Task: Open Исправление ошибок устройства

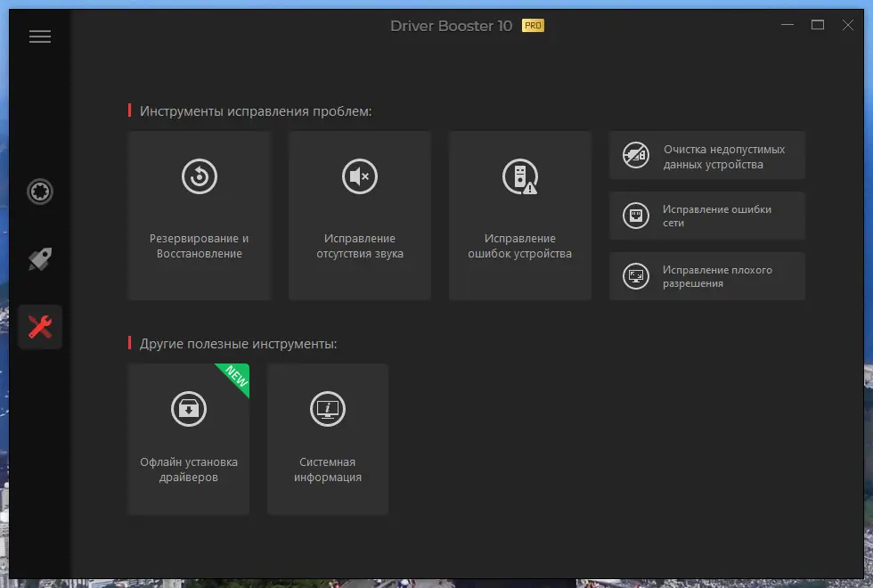Action: point(520,216)
